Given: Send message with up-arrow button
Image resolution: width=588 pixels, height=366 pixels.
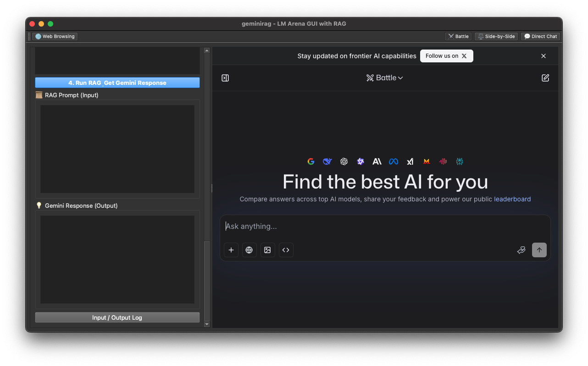Looking at the screenshot, I should tap(539, 250).
